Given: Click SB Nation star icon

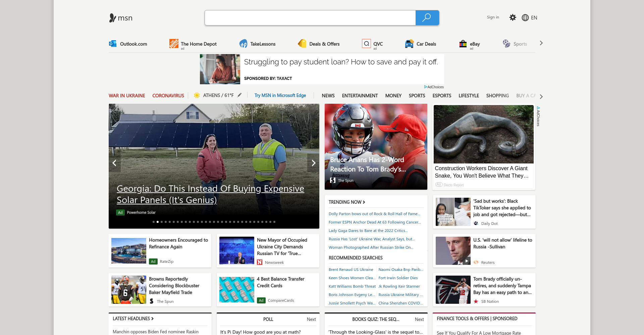Looking at the screenshot, I should click(476, 301).
